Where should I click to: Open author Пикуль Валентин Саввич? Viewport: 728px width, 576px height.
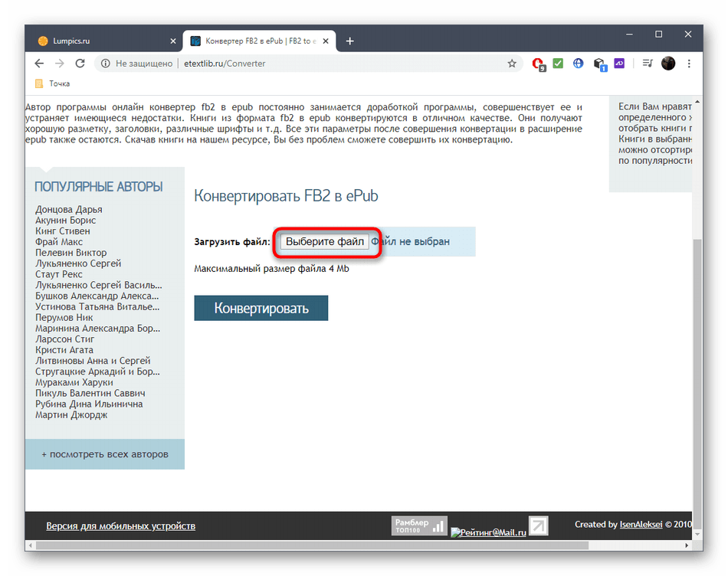pyautogui.click(x=90, y=393)
